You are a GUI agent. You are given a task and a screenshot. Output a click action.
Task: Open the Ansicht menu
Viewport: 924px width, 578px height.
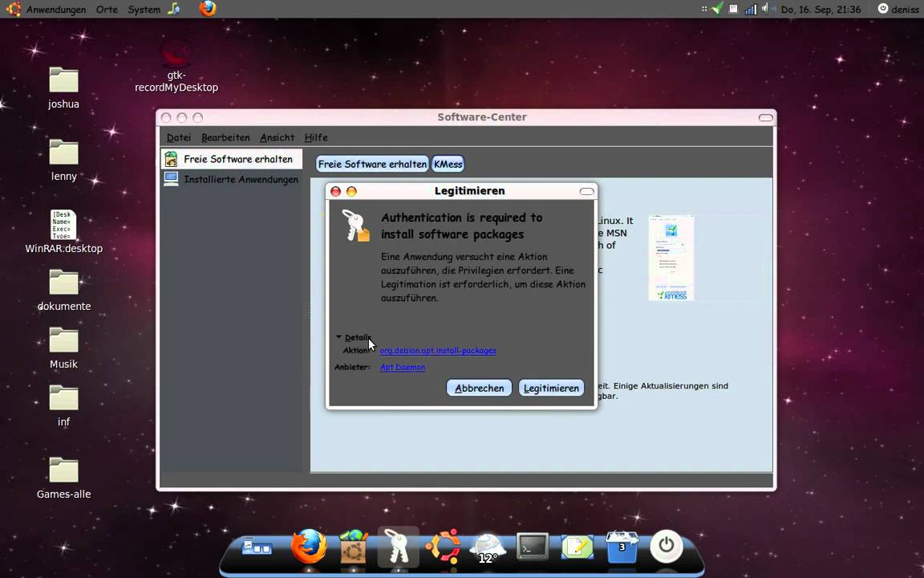277,137
